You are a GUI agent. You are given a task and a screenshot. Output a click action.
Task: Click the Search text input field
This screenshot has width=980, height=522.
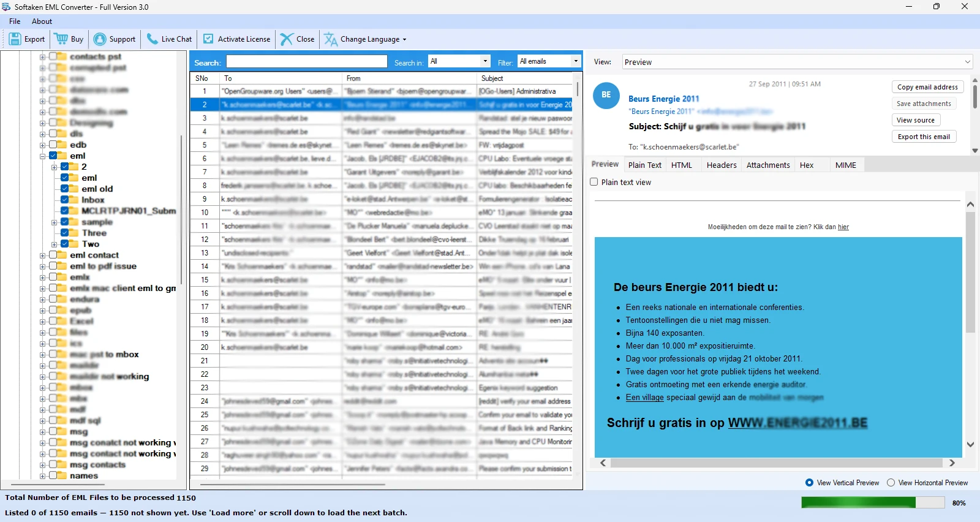(x=307, y=62)
